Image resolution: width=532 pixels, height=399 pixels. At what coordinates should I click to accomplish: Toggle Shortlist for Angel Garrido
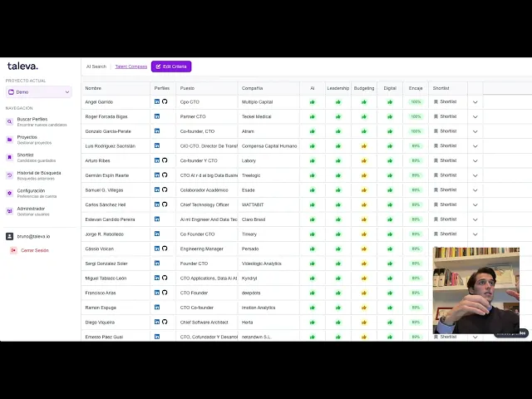[446, 101]
